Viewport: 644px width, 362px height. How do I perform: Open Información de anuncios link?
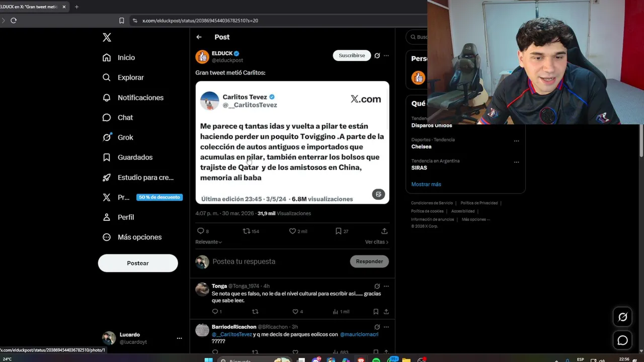432,219
